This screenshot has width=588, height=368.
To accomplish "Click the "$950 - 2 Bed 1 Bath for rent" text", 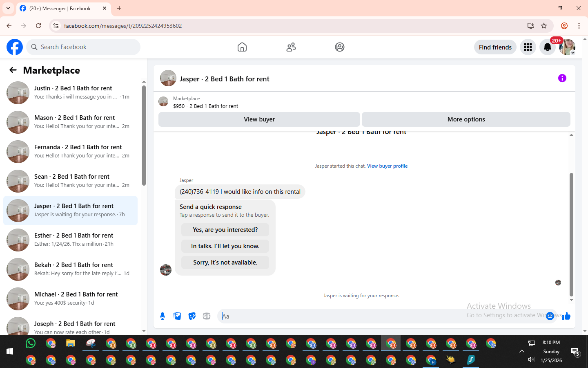I will point(205,106).
